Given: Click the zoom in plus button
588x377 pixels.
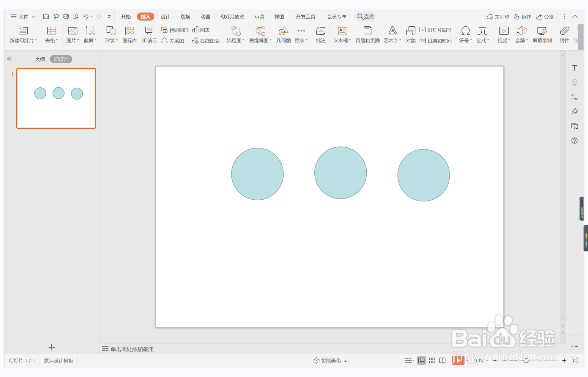Looking at the screenshot, I should (x=564, y=360).
